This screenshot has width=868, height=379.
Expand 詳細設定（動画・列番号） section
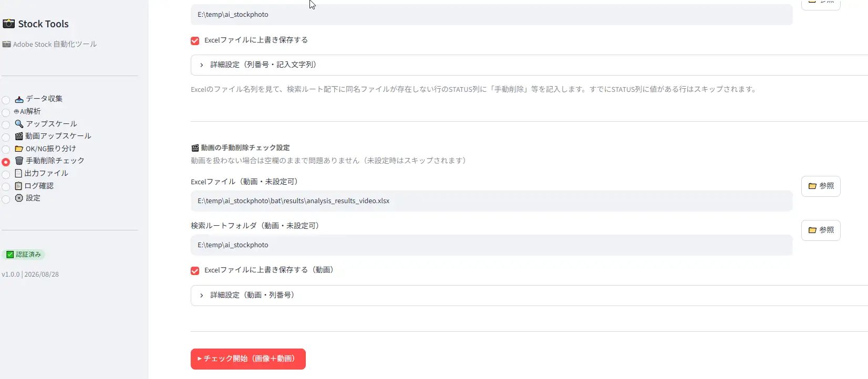pos(529,296)
